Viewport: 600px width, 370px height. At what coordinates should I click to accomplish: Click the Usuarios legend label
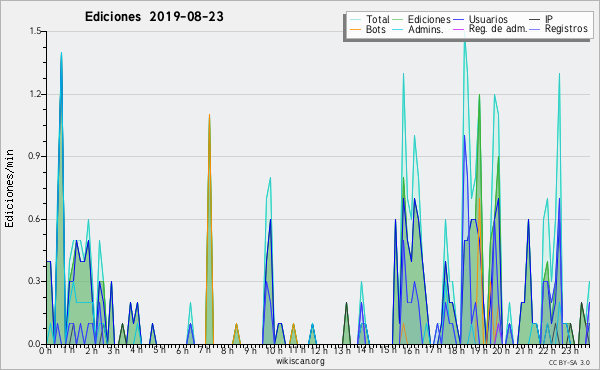(488, 19)
